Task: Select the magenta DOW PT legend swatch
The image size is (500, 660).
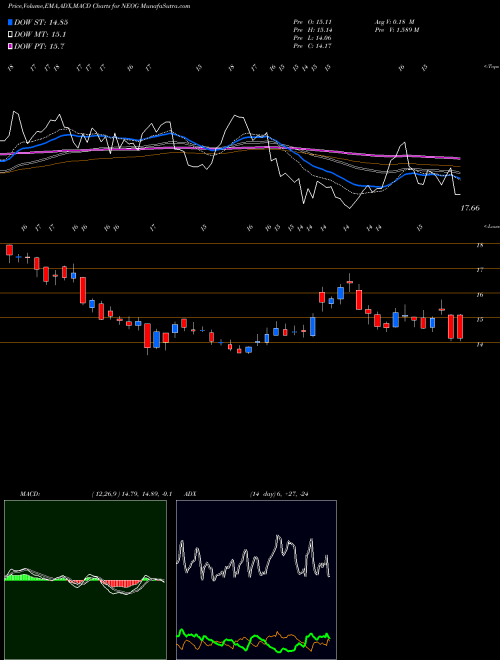Action: 11,47
